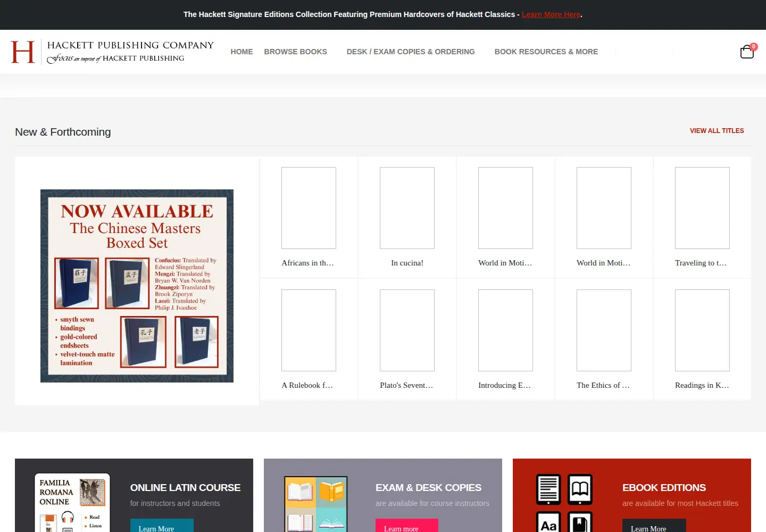Click the "Introducing E…" title text
766x532 pixels.
tap(505, 385)
